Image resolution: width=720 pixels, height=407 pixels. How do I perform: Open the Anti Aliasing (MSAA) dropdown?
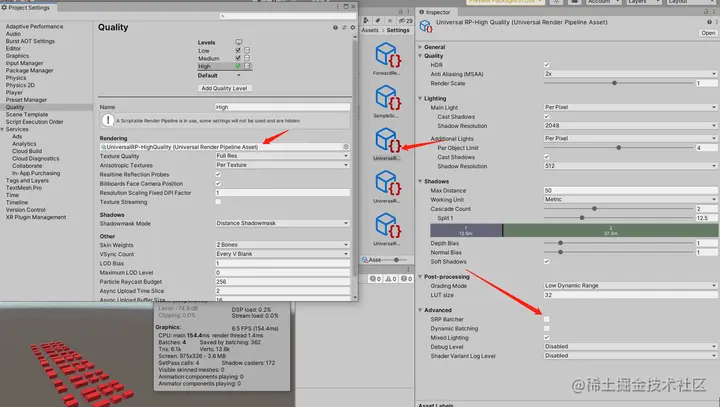point(630,74)
